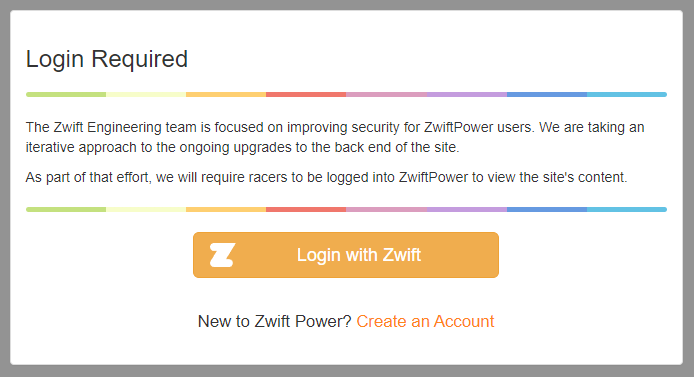Viewport: 694px width, 377px height.
Task: Click light blue segment of top color bar
Action: pyautogui.click(x=627, y=94)
